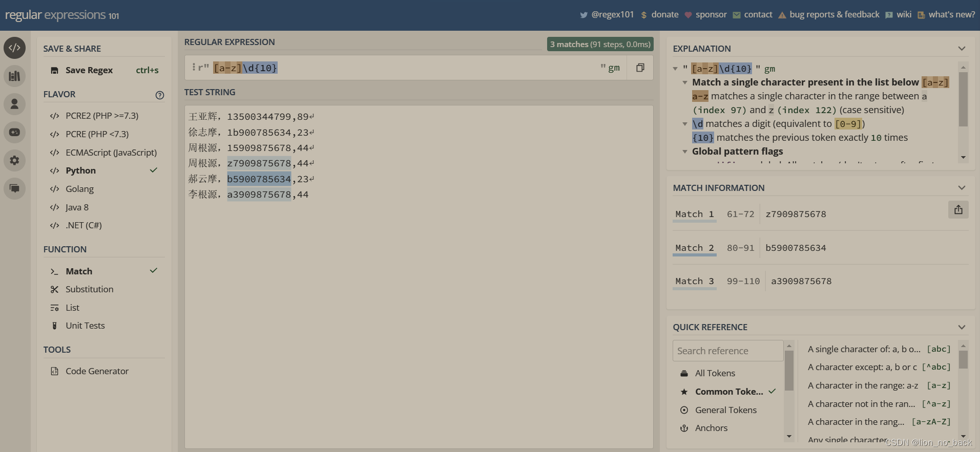The width and height of the screenshot is (980, 452).
Task: Click the [^abc] reference entry
Action: [x=879, y=367]
